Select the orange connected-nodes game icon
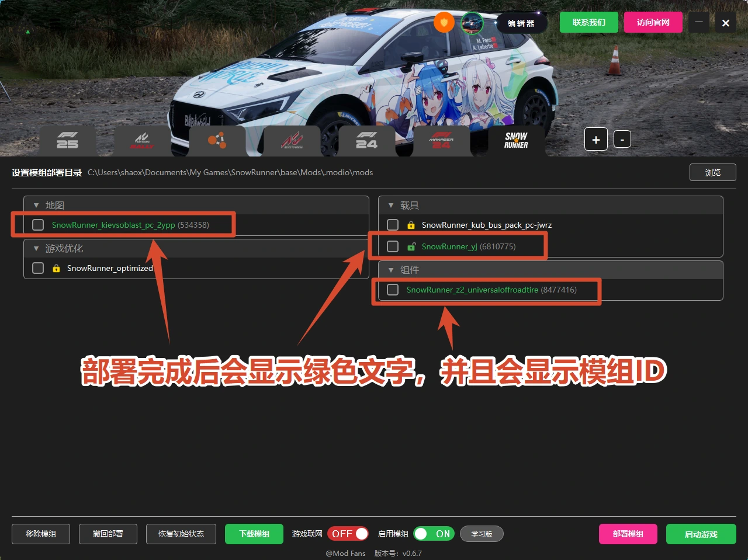Image resolution: width=748 pixels, height=560 pixels. pos(217,140)
